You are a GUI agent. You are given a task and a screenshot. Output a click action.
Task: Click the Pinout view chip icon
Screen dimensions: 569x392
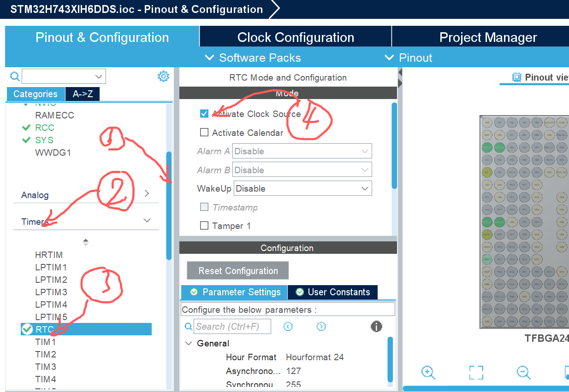(x=517, y=77)
